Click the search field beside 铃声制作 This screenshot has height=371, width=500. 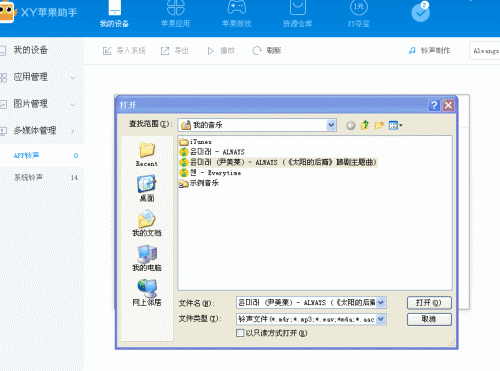(x=485, y=51)
